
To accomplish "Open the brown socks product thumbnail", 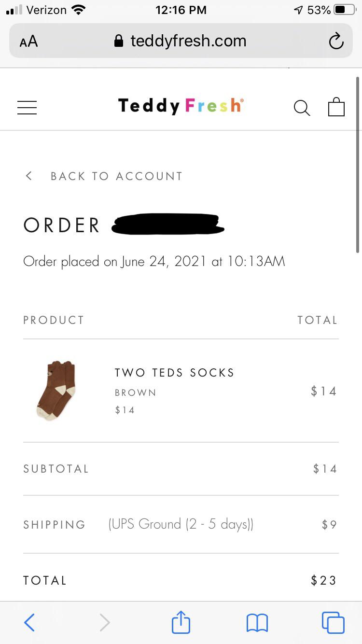I will (x=56, y=390).
